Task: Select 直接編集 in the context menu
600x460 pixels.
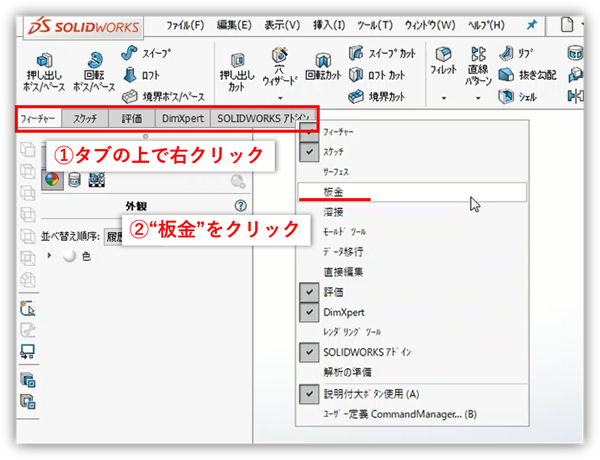Action: tap(412, 272)
